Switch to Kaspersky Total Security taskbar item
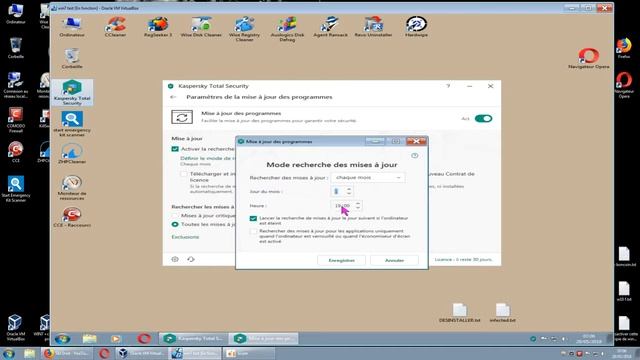The height and width of the screenshot is (360, 640). 193,338
